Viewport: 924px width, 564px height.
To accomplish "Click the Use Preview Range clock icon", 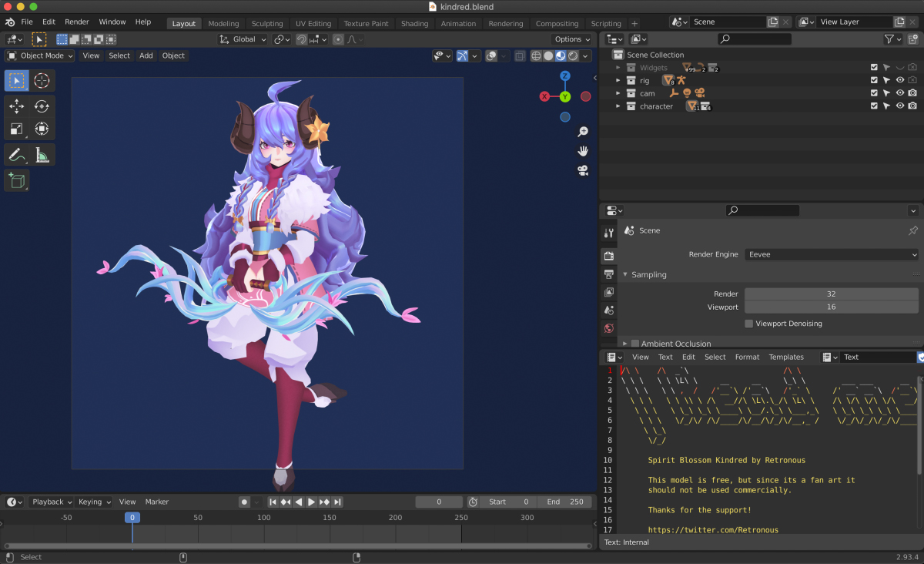I will (473, 502).
